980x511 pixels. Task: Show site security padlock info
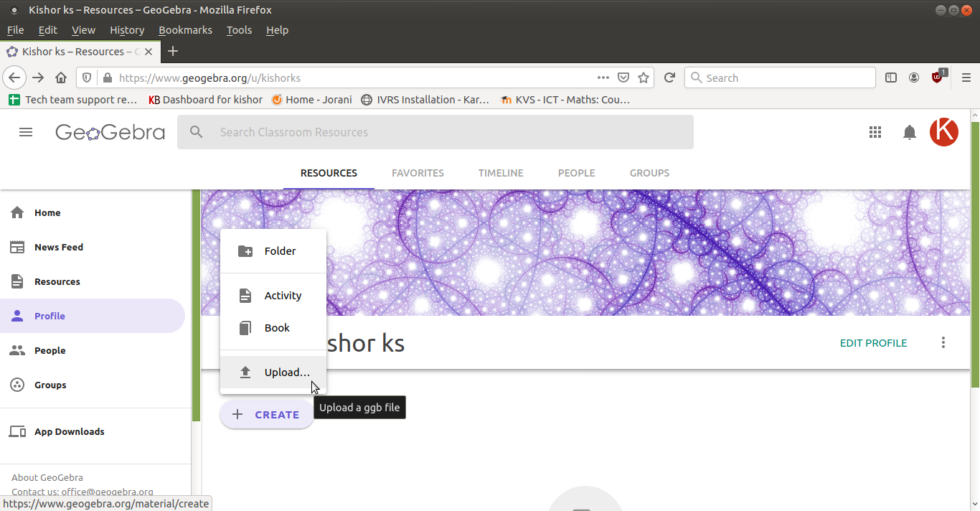point(107,78)
